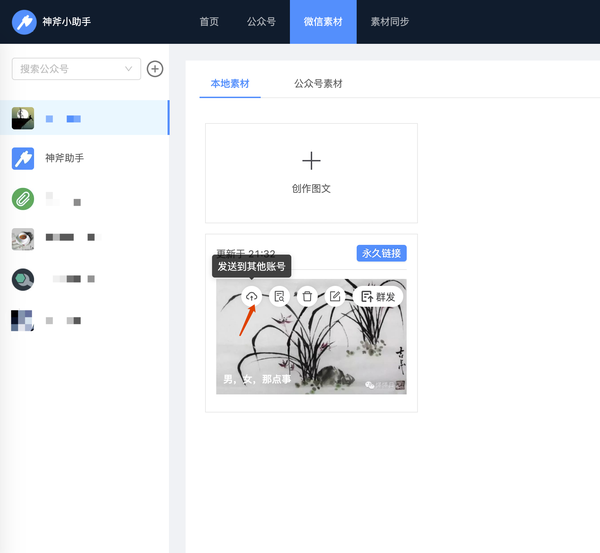This screenshot has width=600, height=553.
Task: Expand the 搜索公众号 dropdown
Action: (76, 69)
